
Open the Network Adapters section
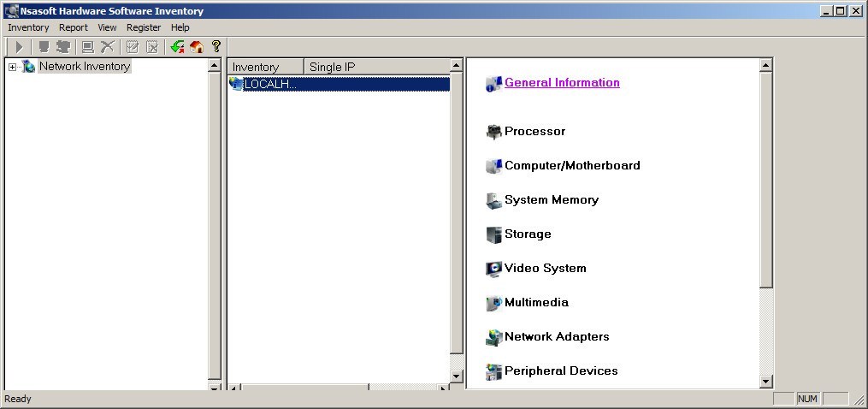(557, 336)
